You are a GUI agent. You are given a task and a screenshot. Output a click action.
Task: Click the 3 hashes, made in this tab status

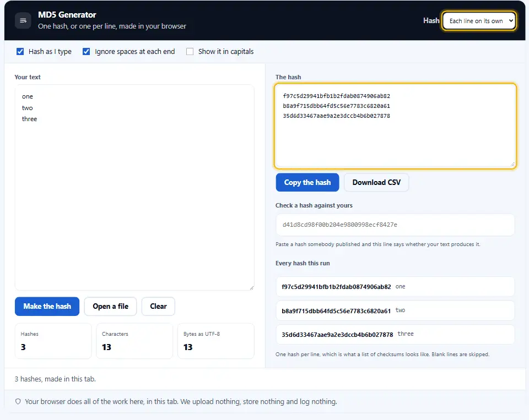coord(55,379)
